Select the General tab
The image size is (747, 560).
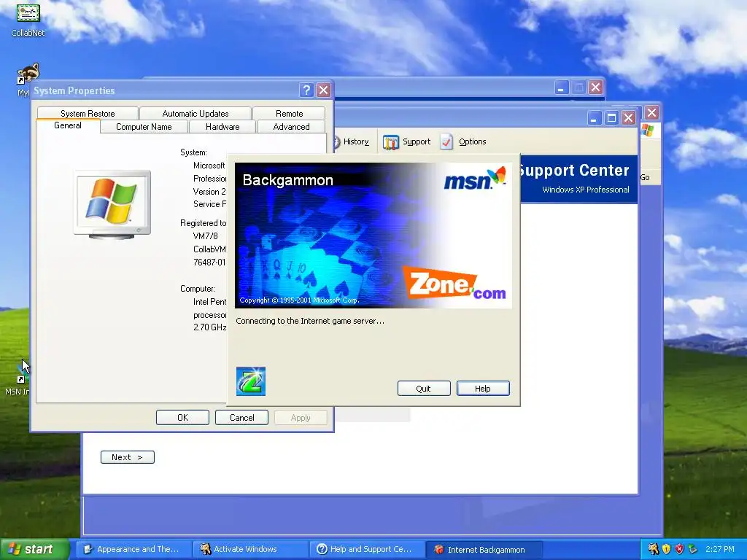(x=68, y=125)
